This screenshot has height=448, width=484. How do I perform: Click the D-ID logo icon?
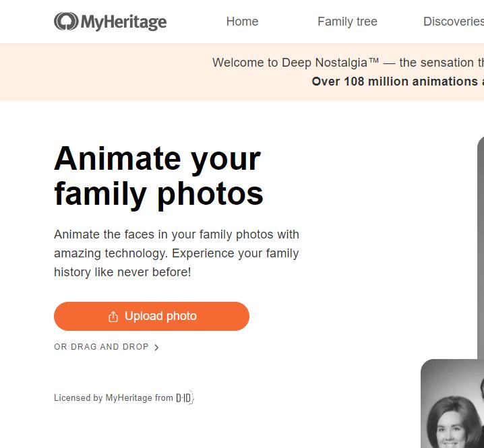[x=184, y=397]
